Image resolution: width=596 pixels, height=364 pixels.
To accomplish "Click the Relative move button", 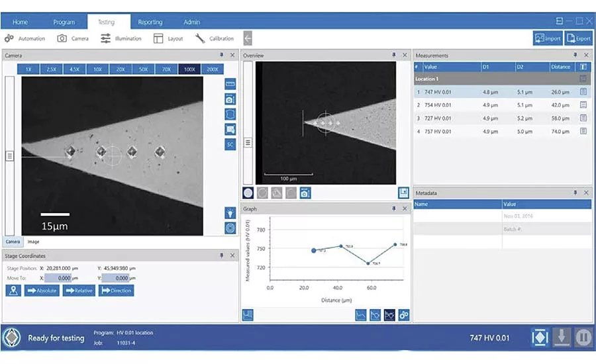I will click(x=79, y=291).
